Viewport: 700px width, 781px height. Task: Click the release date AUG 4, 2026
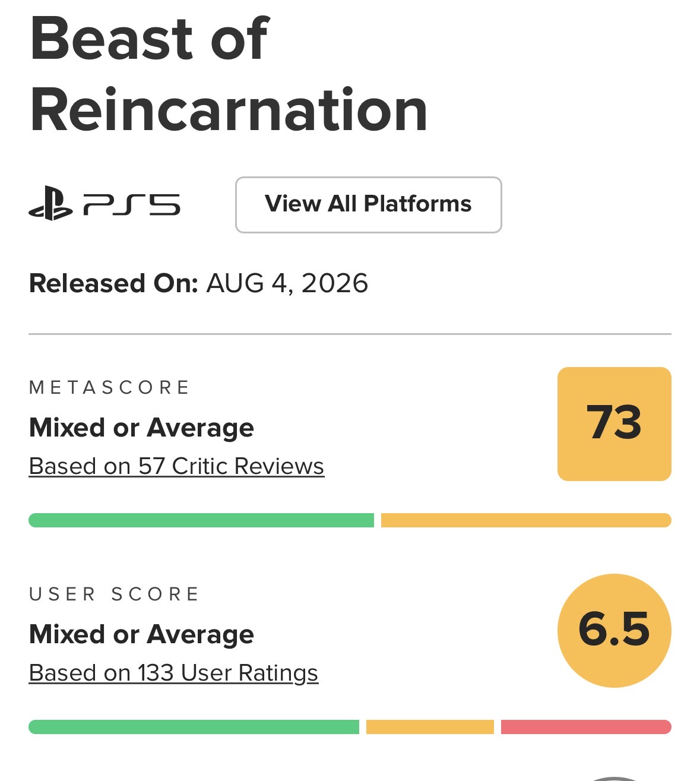click(x=287, y=283)
